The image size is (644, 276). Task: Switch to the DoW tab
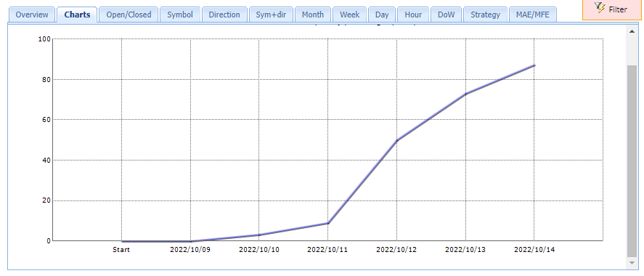[x=446, y=15]
